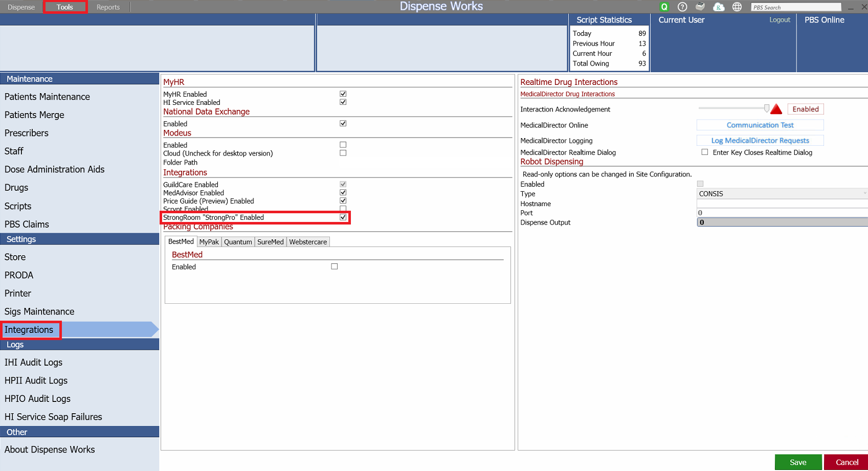868x471 pixels.
Task: Enable Modeus
Action: click(343, 144)
